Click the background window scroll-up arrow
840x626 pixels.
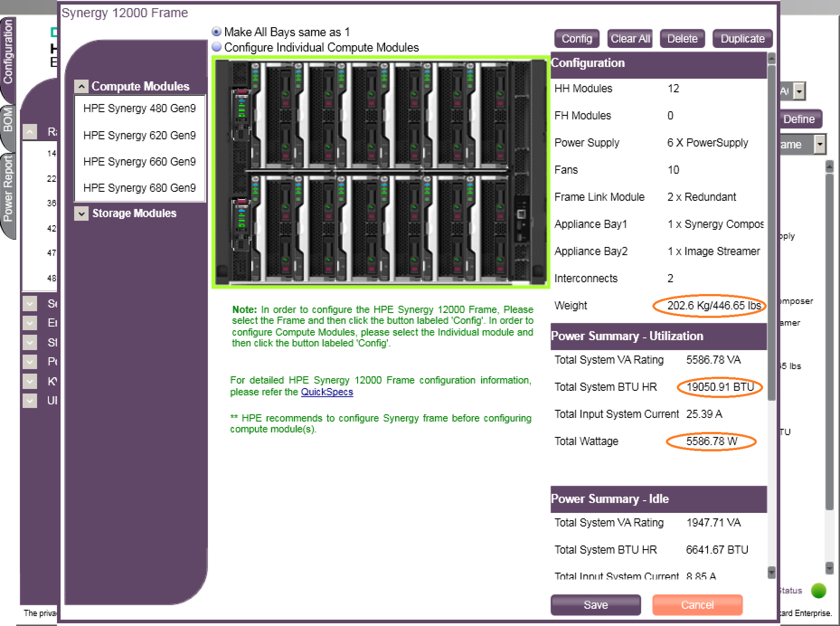[x=829, y=167]
